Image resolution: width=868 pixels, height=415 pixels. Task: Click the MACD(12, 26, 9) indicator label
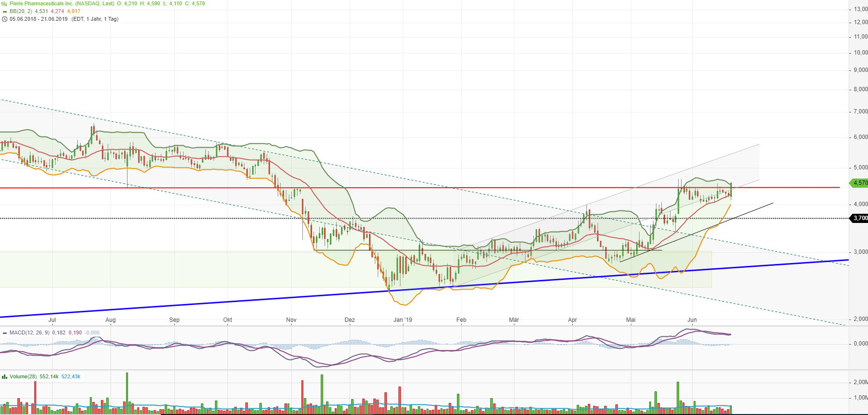[x=29, y=332]
